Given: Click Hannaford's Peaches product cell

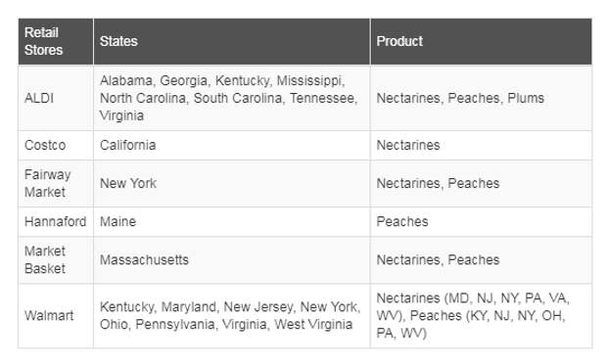Looking at the screenshot, I should tap(481, 222).
